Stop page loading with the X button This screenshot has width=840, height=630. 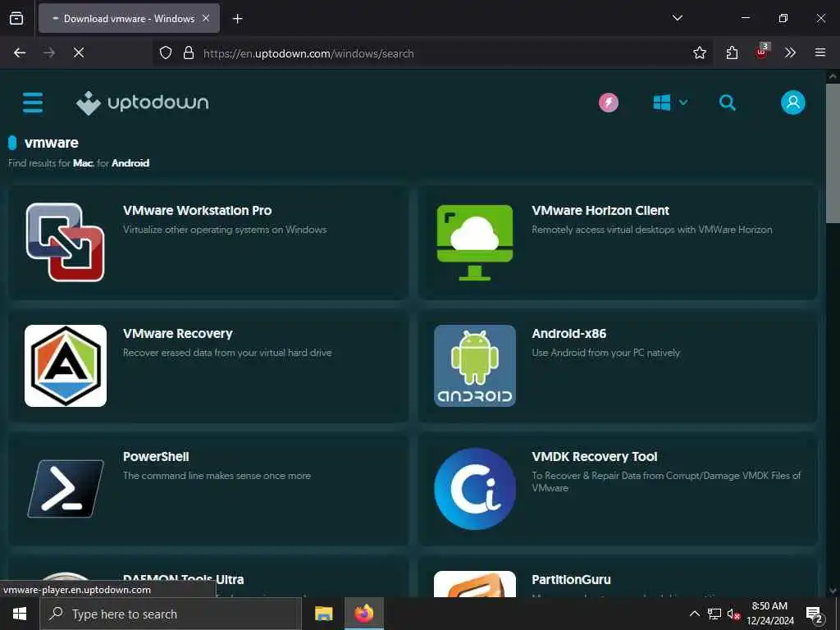[x=78, y=52]
